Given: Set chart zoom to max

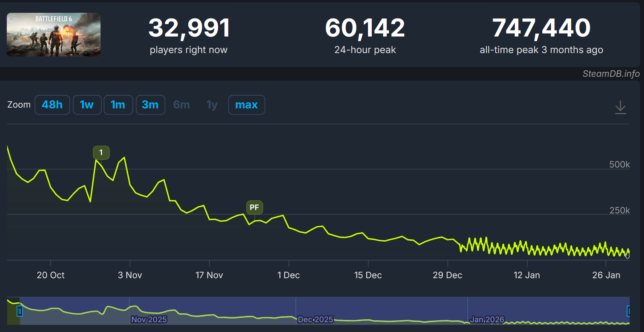Looking at the screenshot, I should (247, 105).
